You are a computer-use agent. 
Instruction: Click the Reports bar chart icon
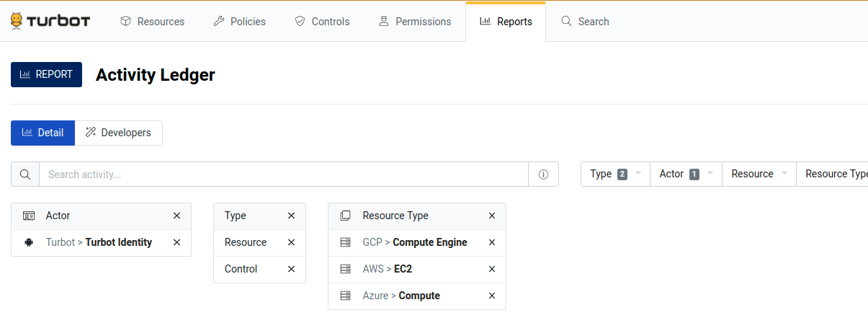pyautogui.click(x=486, y=22)
